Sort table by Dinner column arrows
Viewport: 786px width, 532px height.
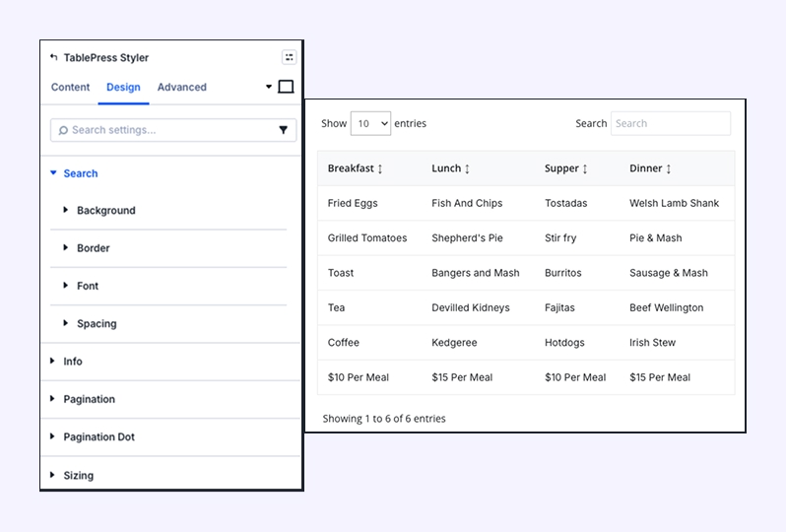[x=669, y=169]
